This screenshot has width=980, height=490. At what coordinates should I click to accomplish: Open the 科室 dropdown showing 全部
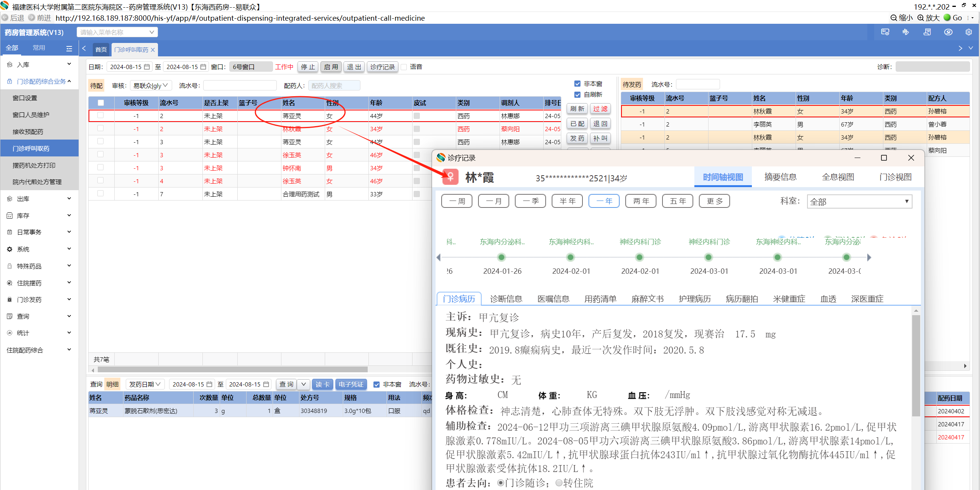(859, 202)
